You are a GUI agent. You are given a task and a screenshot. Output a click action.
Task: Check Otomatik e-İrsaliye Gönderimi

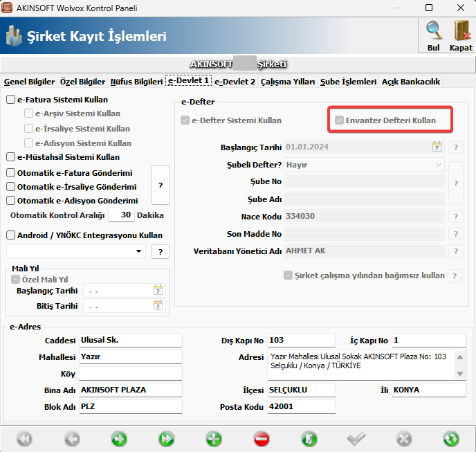pyautogui.click(x=10, y=186)
